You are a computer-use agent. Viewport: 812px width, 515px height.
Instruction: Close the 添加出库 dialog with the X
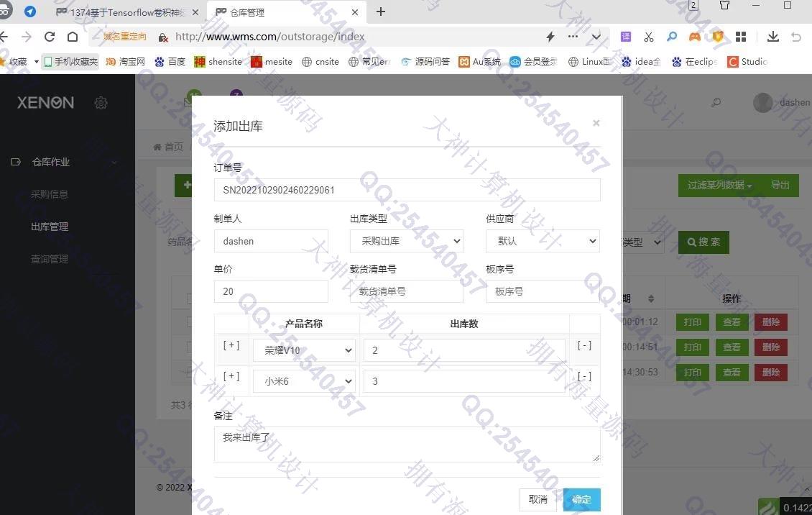click(596, 123)
